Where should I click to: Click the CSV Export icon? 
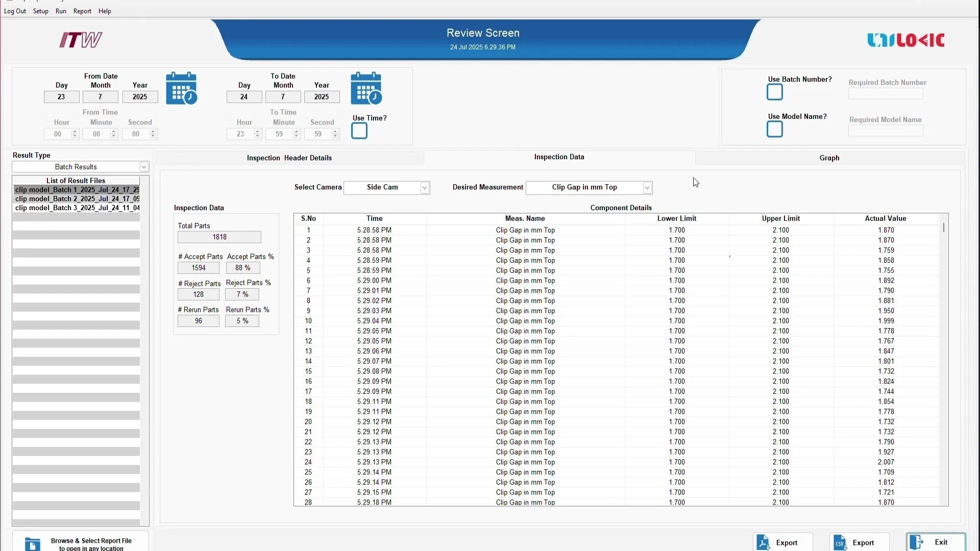(x=840, y=542)
